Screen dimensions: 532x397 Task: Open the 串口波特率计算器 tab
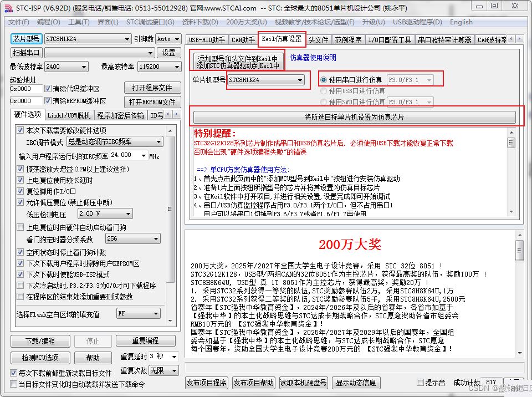coord(444,40)
